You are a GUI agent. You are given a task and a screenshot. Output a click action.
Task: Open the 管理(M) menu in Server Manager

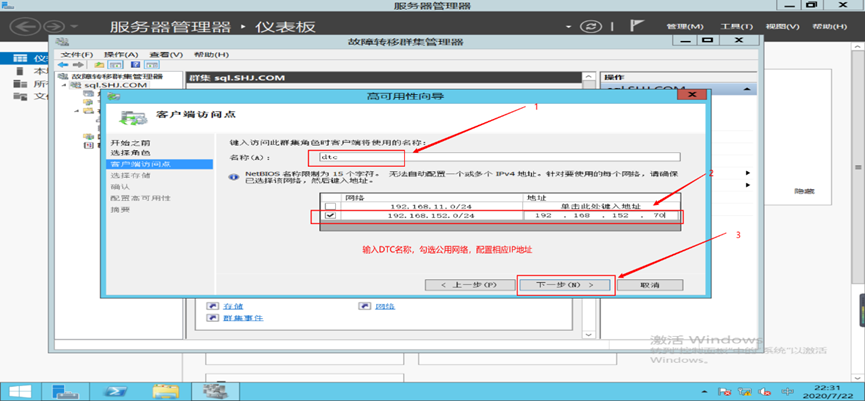[x=685, y=26]
